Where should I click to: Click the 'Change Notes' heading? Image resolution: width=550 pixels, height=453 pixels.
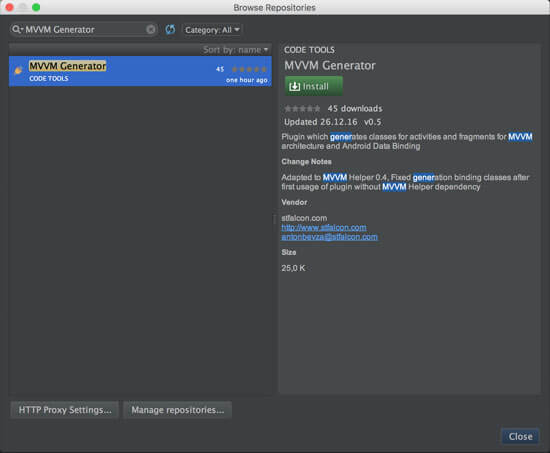coord(306,161)
